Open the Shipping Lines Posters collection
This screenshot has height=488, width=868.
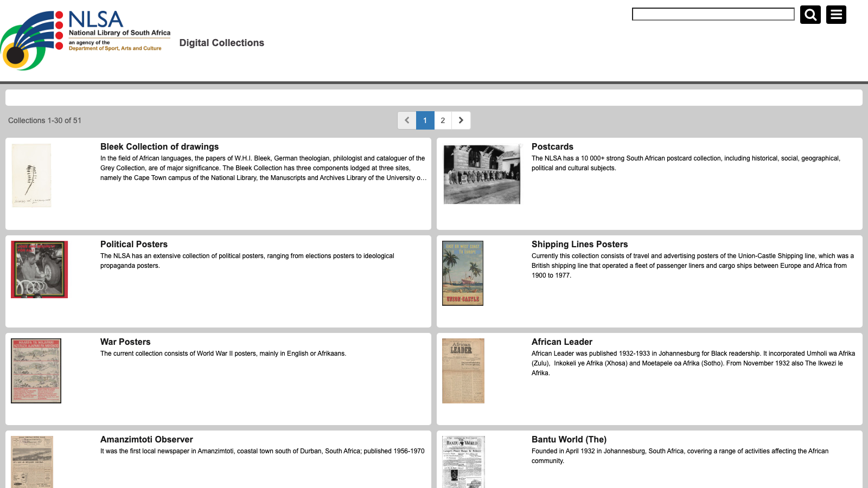tap(580, 244)
